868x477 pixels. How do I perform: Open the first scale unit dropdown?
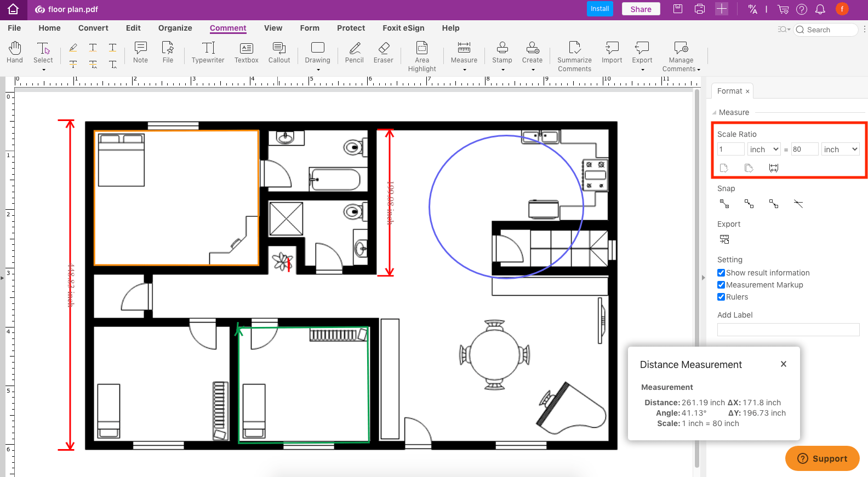(764, 149)
